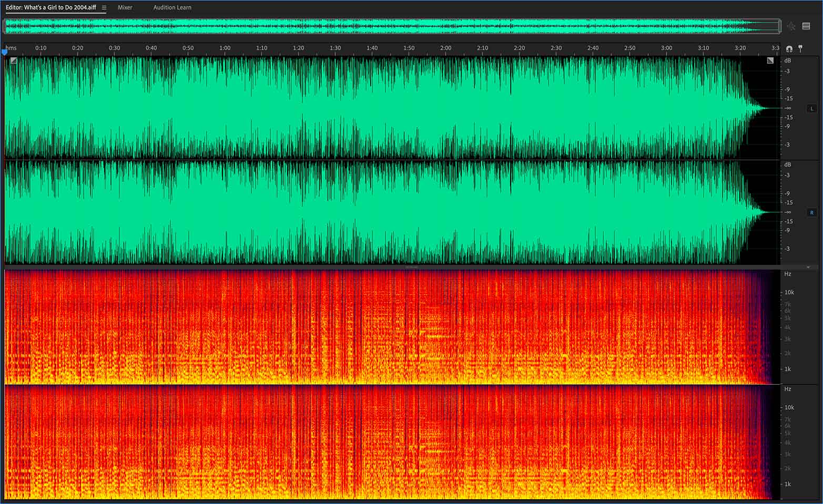Click the 2:00 mark on the time ruler
The image size is (823, 504).
click(x=445, y=48)
